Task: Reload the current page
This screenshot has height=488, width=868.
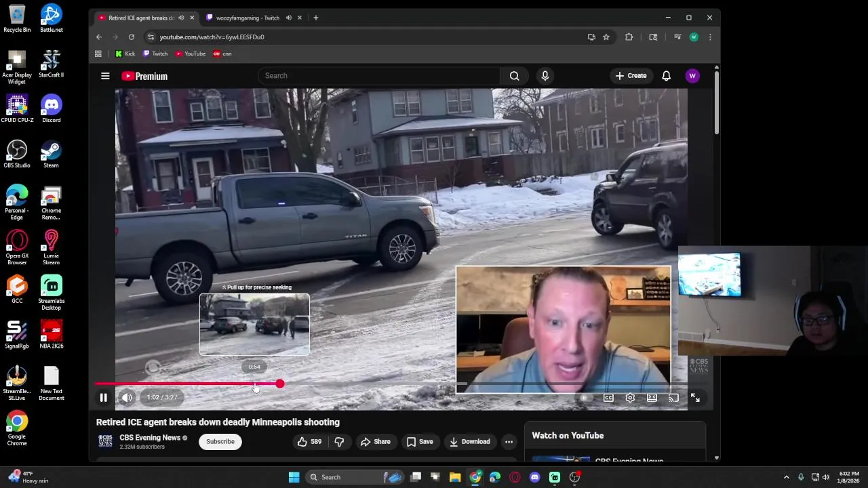Action: click(132, 37)
